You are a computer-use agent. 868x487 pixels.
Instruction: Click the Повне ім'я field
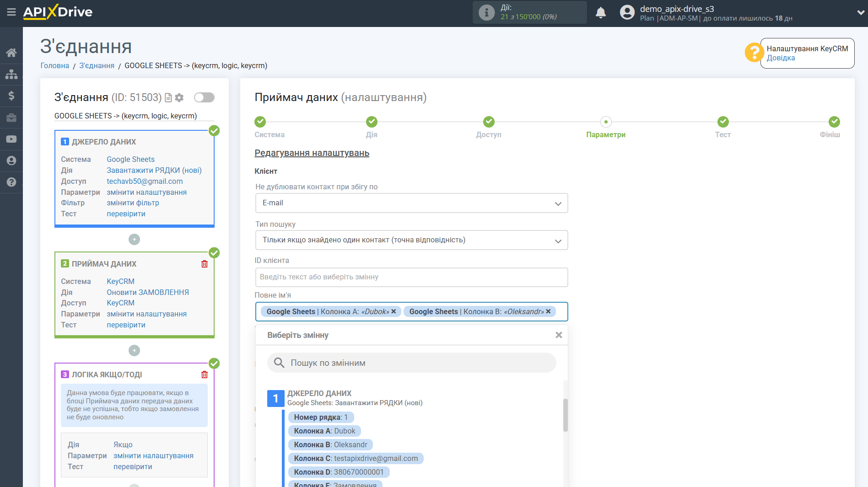pos(411,311)
